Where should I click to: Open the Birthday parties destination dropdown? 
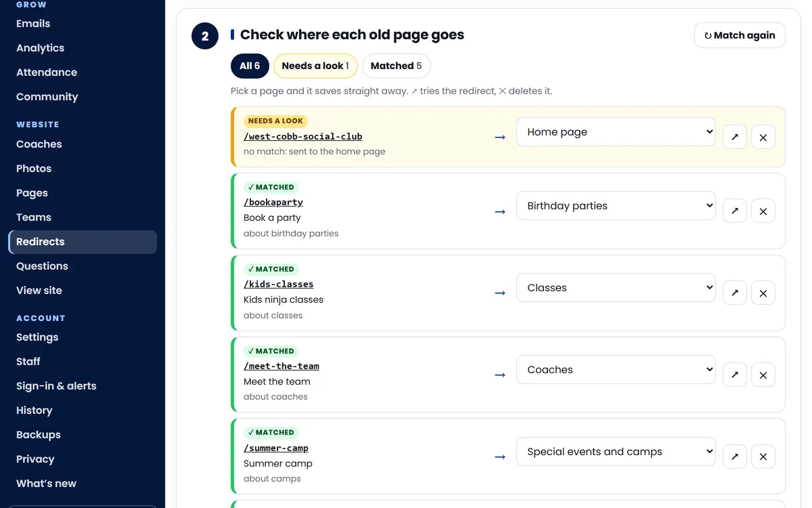coord(616,206)
